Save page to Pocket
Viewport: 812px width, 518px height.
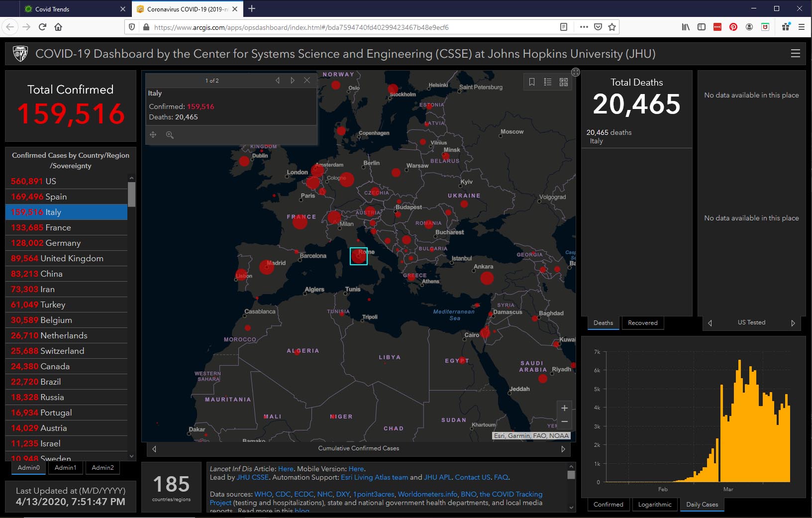[x=598, y=27]
